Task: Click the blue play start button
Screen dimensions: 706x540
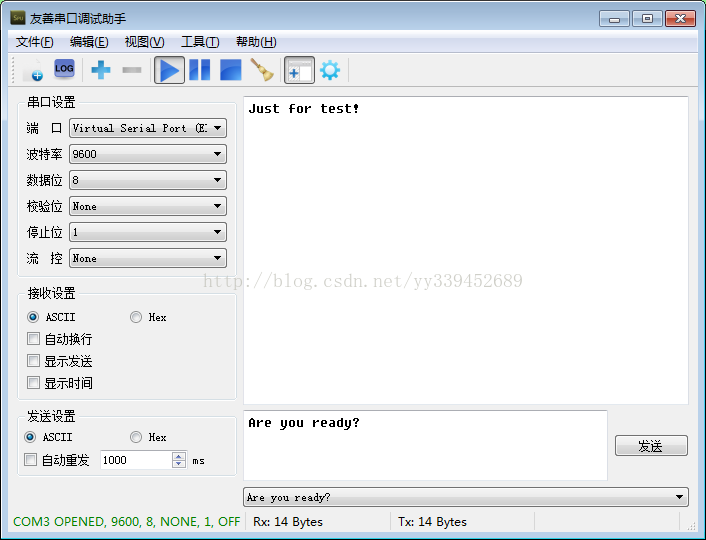Action: [x=169, y=70]
